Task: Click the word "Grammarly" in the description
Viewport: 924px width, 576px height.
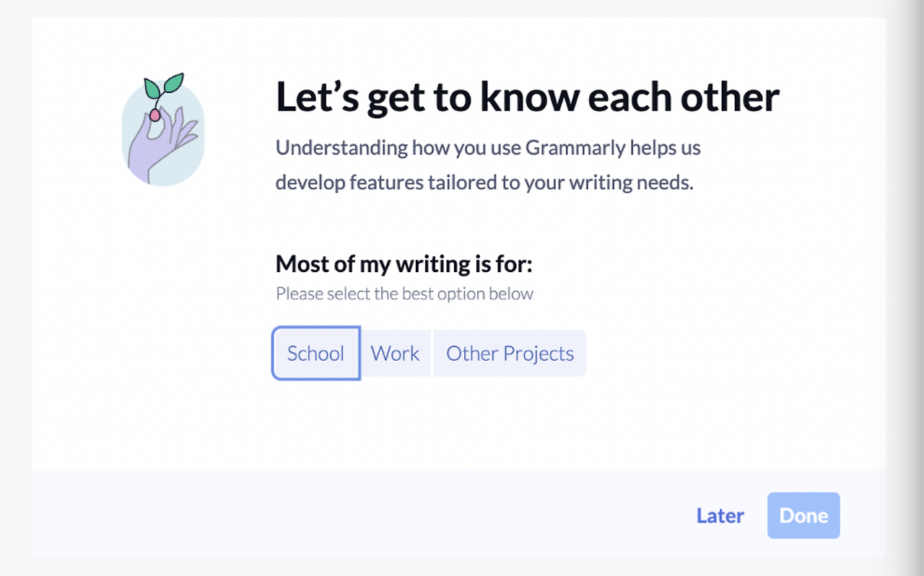Action: [x=575, y=148]
